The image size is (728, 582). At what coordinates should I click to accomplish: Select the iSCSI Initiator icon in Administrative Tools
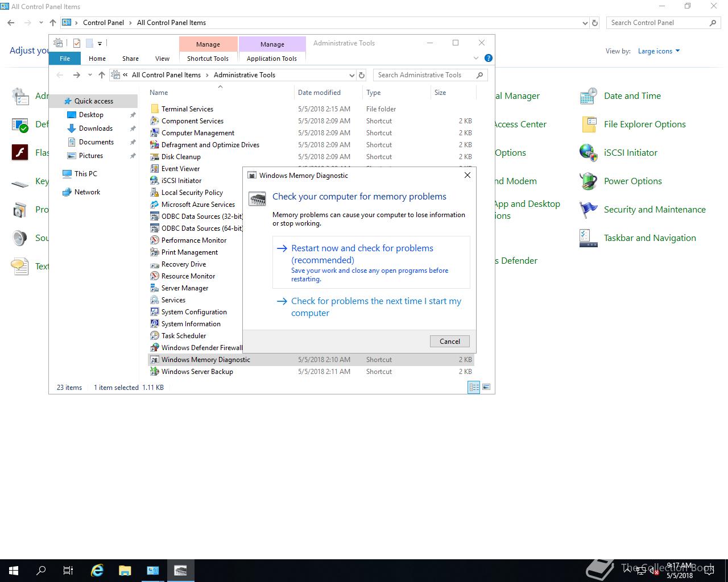pos(154,181)
